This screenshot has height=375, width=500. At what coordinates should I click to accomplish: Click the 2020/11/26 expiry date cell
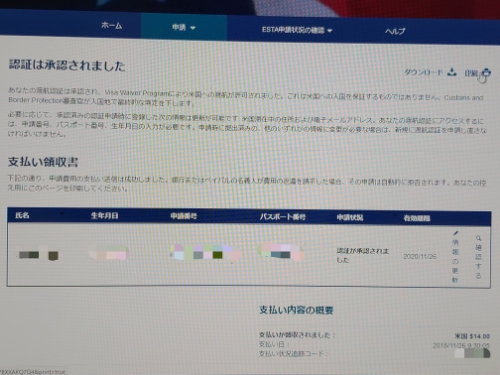click(420, 256)
